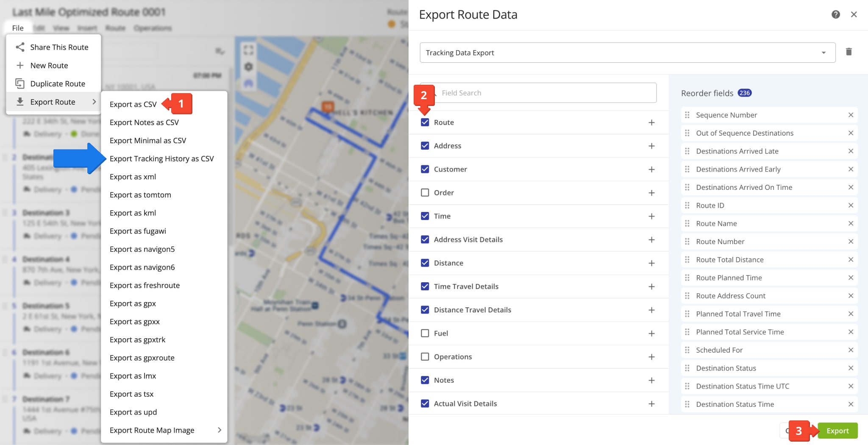Click the green Export button
This screenshot has width=868, height=445.
pos(837,431)
